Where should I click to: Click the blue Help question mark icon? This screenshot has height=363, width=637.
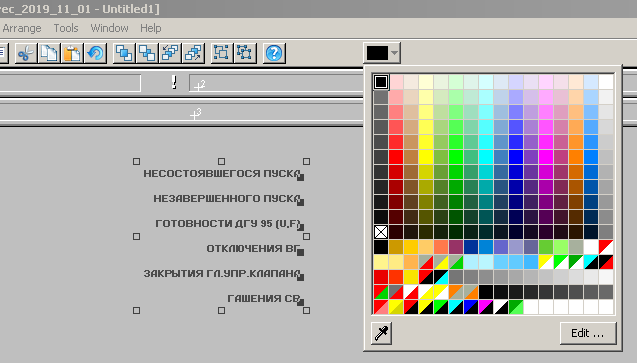274,53
